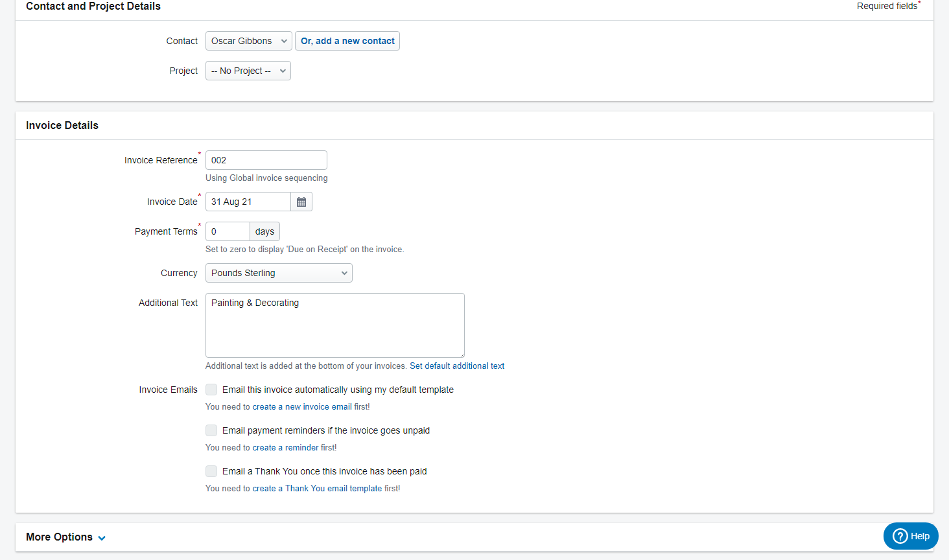Screen dimensions: 949x560
Task: Open the Invoice Date calendar picker
Action: [301, 202]
